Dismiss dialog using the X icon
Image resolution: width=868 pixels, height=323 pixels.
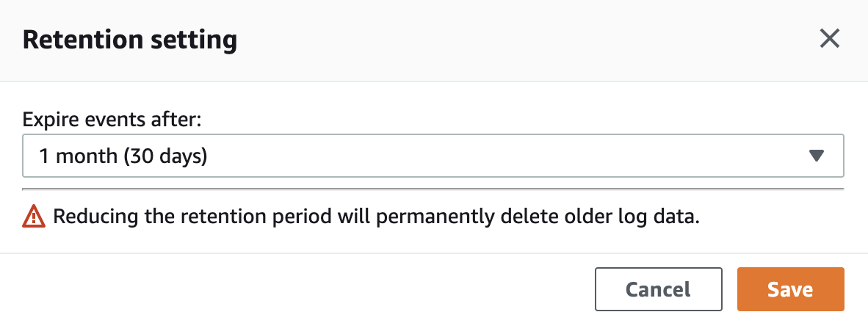tap(830, 39)
